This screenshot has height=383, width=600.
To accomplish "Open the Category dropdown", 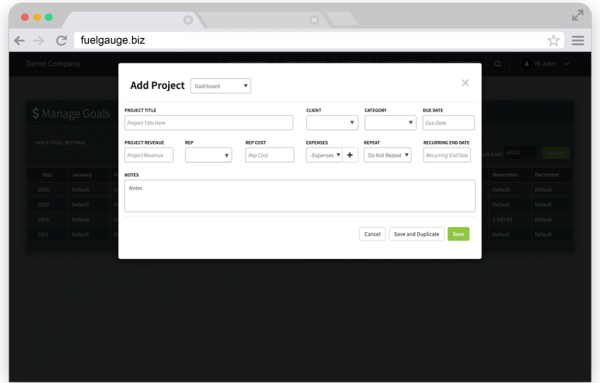I will 390,123.
